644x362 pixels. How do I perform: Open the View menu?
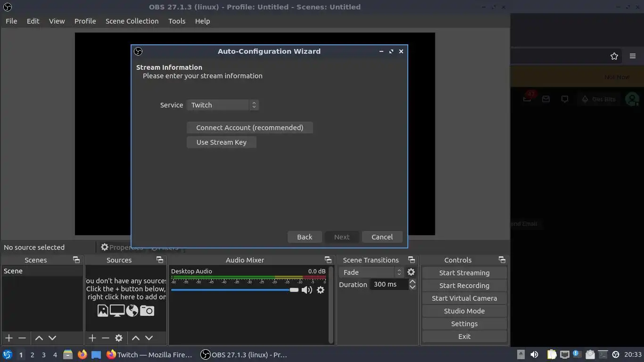tap(57, 21)
